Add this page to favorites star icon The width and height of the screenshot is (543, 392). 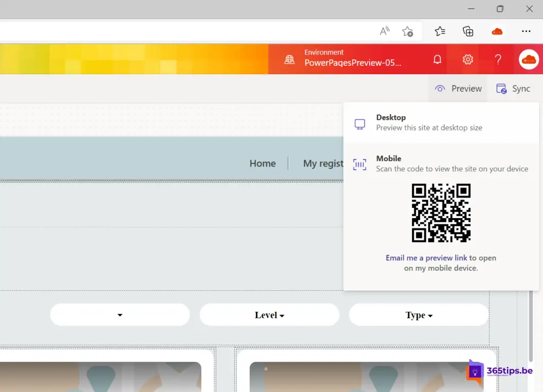[x=407, y=31]
